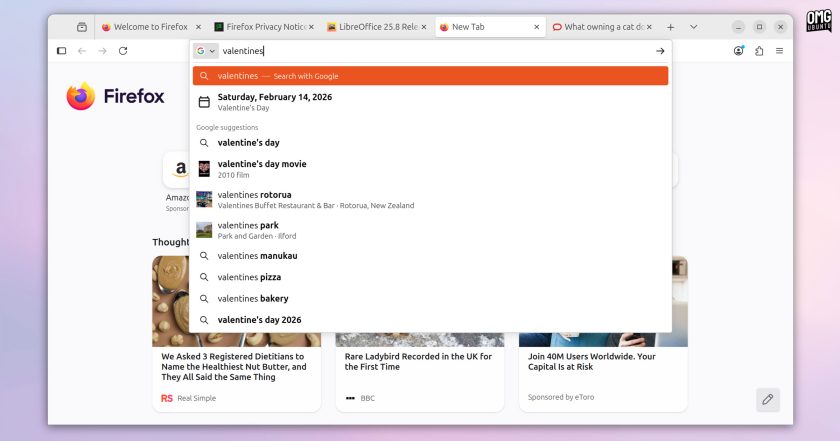This screenshot has width=840, height=441.
Task: Open the Rare Ladybird BBC article link
Action: tap(418, 362)
